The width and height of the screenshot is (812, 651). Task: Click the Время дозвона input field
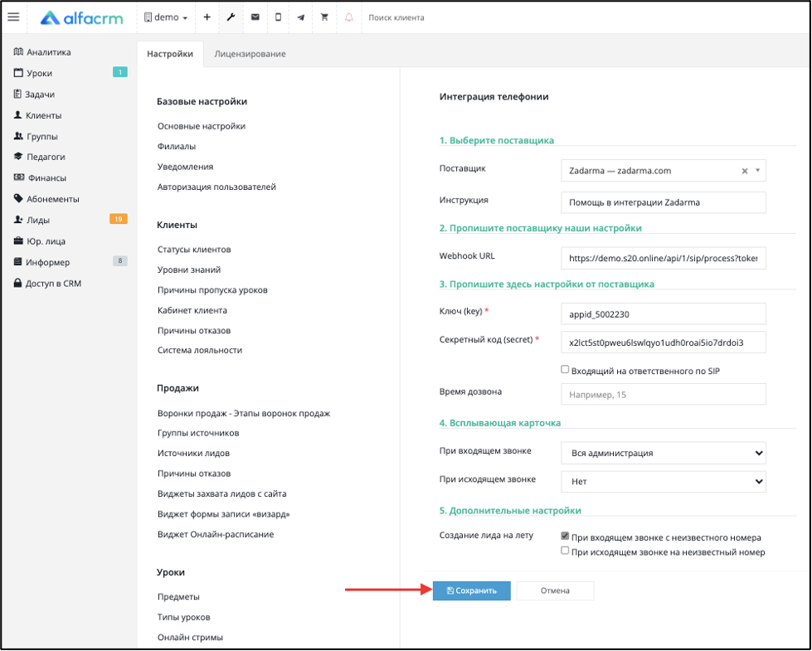pos(663,395)
